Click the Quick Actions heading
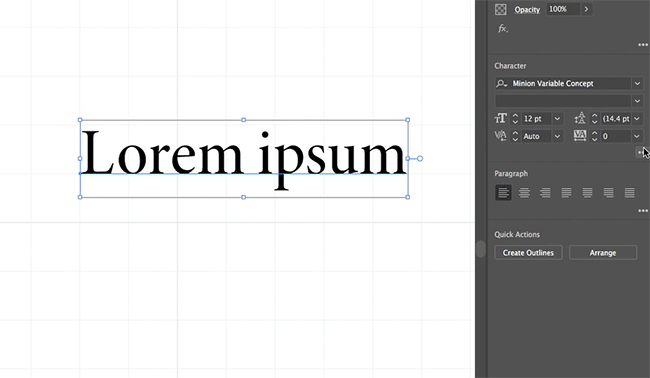650x378 pixels. coord(517,235)
